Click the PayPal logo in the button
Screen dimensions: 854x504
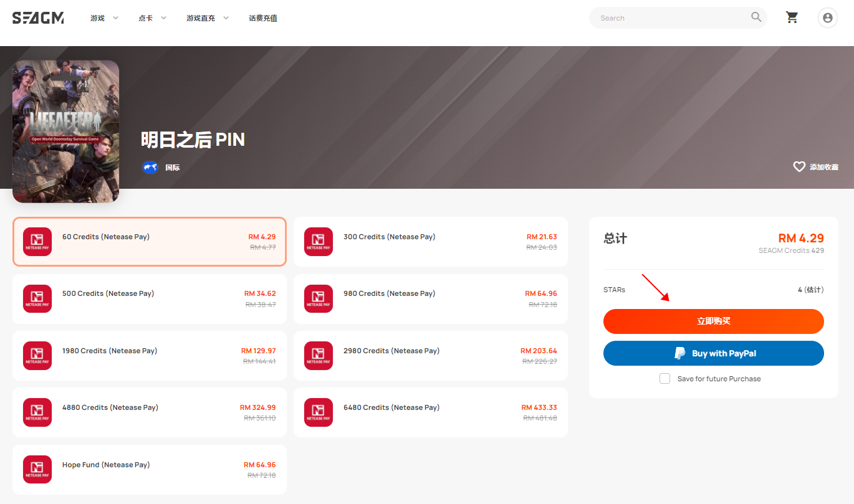tap(680, 353)
